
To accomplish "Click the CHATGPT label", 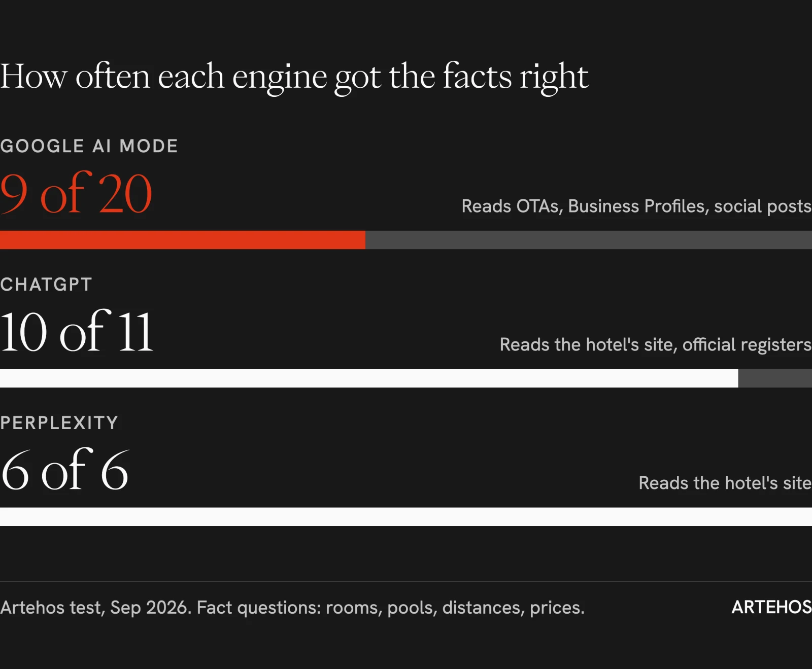I will click(x=46, y=285).
